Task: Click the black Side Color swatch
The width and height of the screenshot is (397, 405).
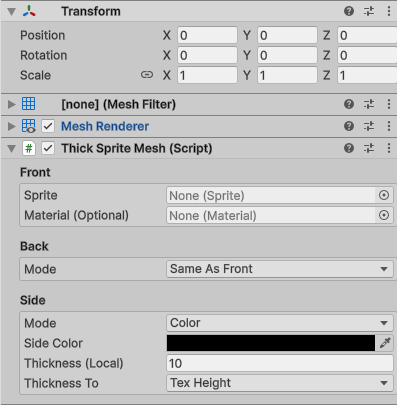Action: pos(271,343)
